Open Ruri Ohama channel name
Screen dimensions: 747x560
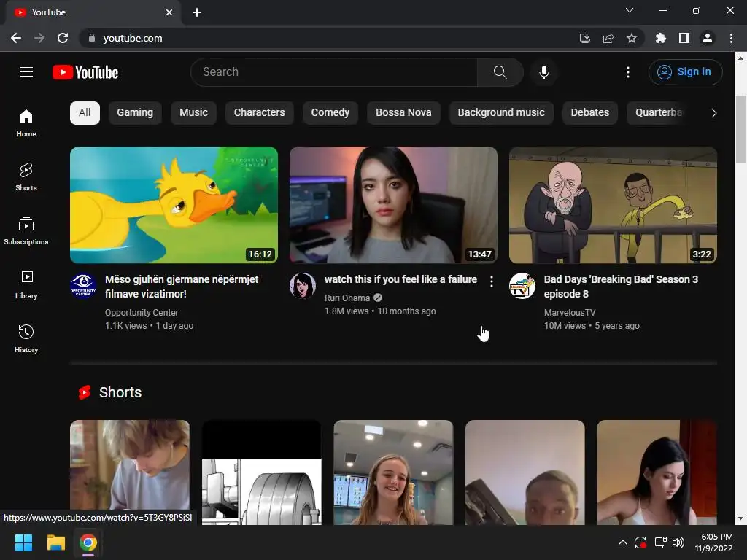347,297
